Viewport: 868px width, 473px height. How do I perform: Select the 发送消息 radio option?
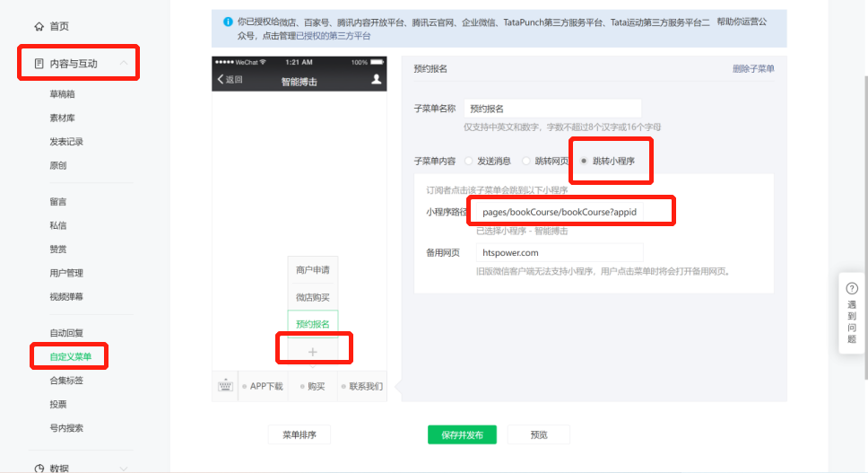(468, 161)
